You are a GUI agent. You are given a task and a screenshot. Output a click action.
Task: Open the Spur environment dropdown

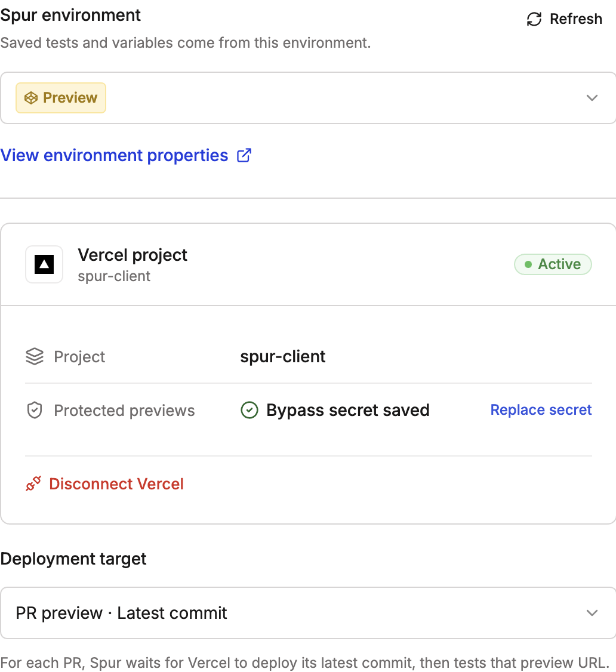click(308, 98)
